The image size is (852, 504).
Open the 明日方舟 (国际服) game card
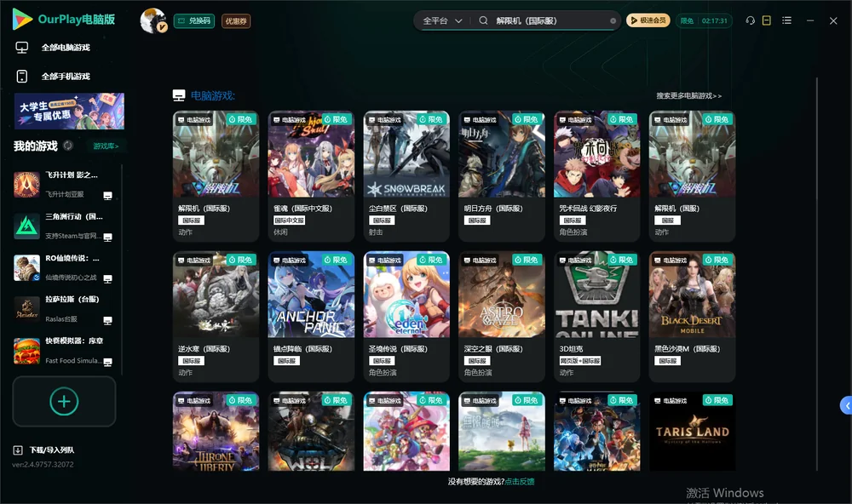point(502,176)
